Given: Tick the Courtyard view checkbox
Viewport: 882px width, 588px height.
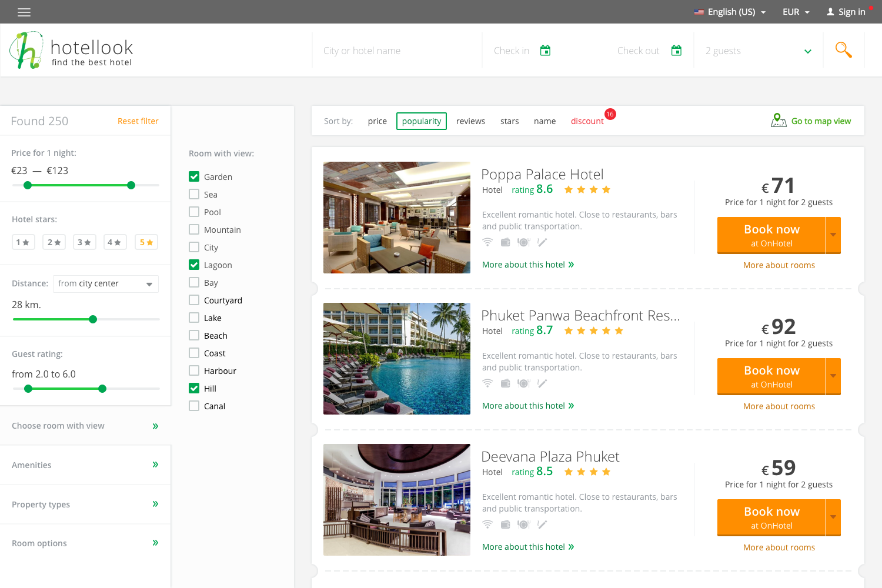Looking at the screenshot, I should coord(194,300).
